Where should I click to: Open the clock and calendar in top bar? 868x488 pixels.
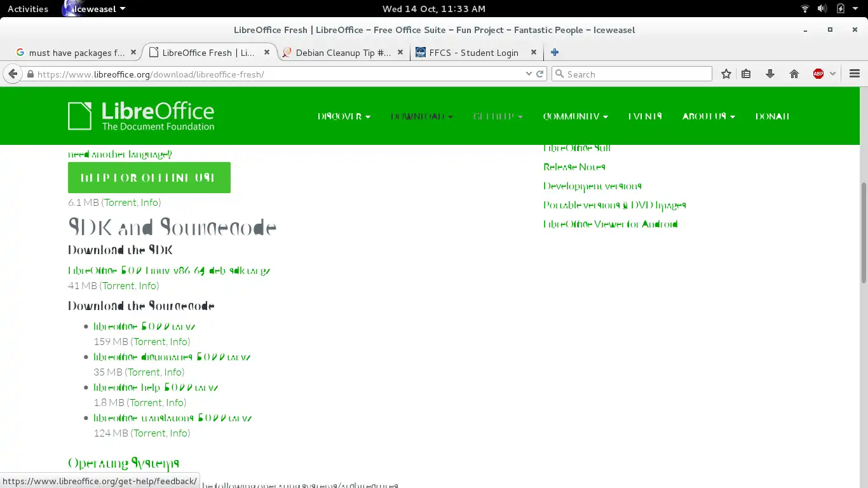(434, 9)
